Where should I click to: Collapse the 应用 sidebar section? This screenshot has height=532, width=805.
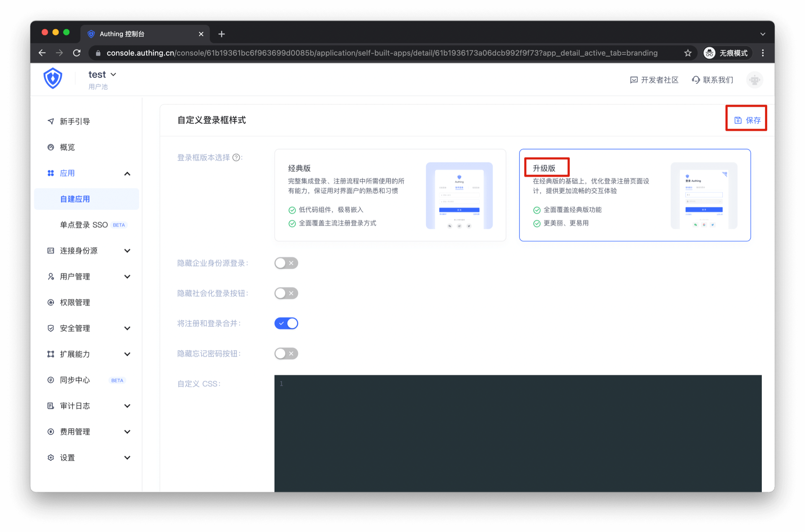tap(127, 174)
